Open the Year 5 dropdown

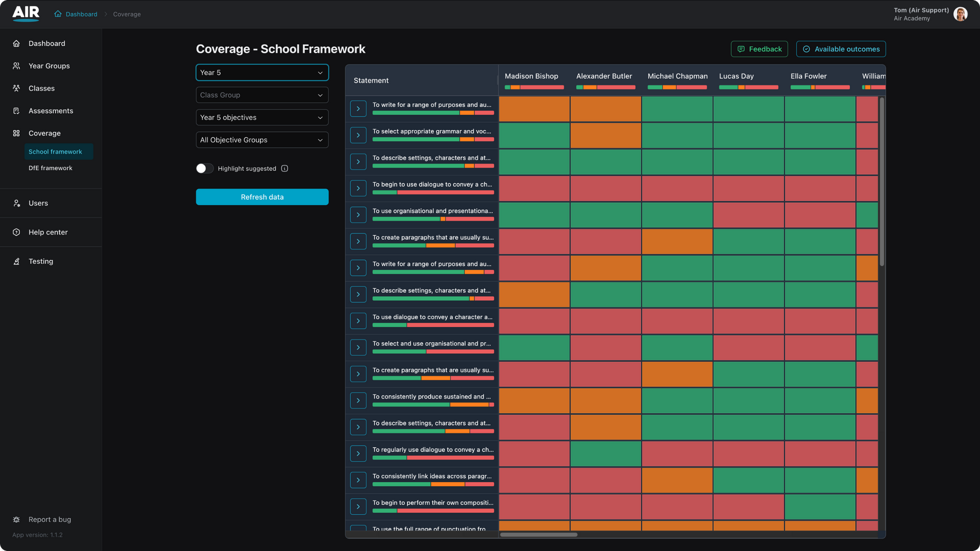click(x=262, y=72)
